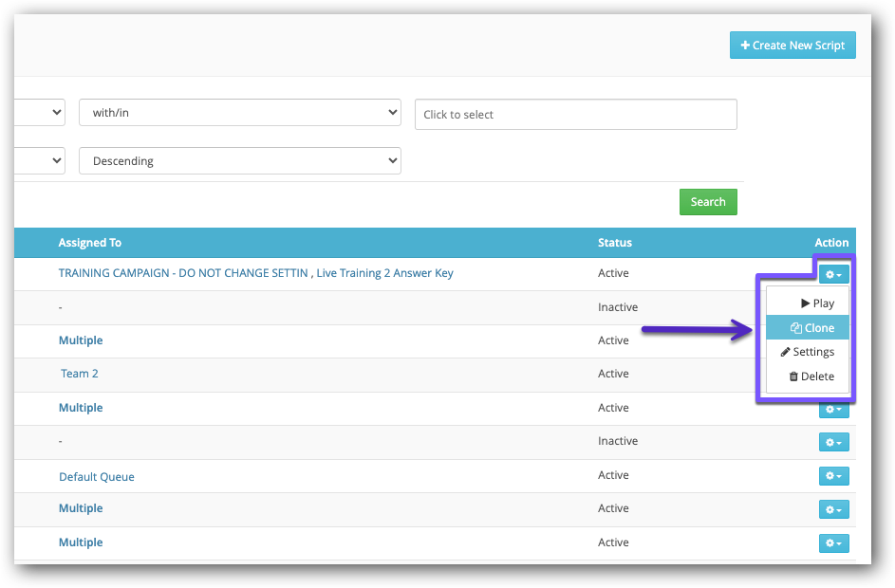The height and width of the screenshot is (588, 895).
Task: Expand the partially visible dropdown left of Descending
Action: click(x=40, y=160)
